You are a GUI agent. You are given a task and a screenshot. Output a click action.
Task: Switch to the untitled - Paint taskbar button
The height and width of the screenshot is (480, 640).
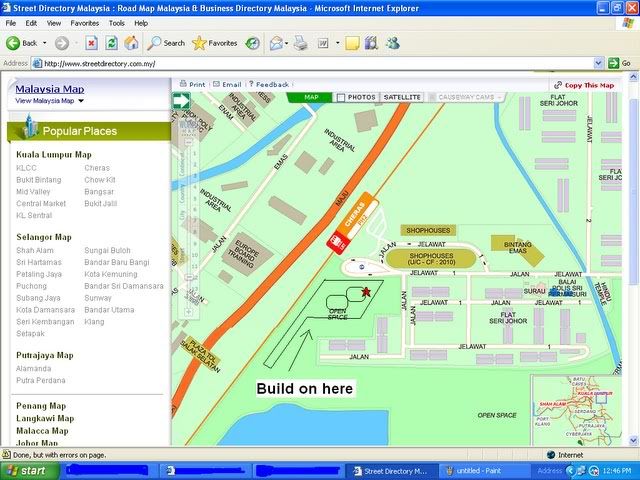pos(483,471)
